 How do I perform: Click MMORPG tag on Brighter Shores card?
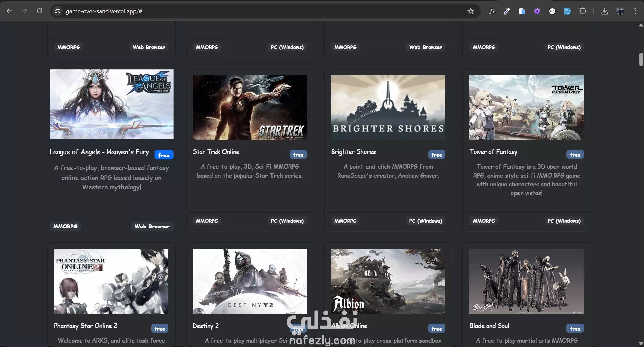point(345,221)
